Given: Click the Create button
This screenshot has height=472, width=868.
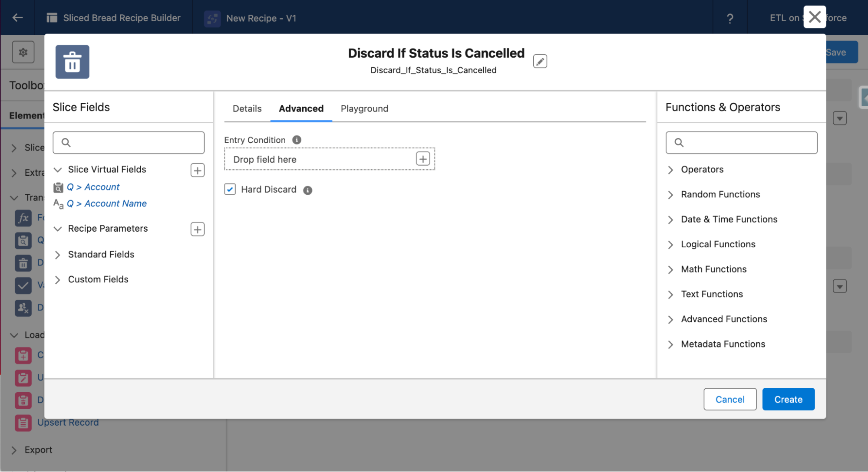Looking at the screenshot, I should click(x=788, y=399).
